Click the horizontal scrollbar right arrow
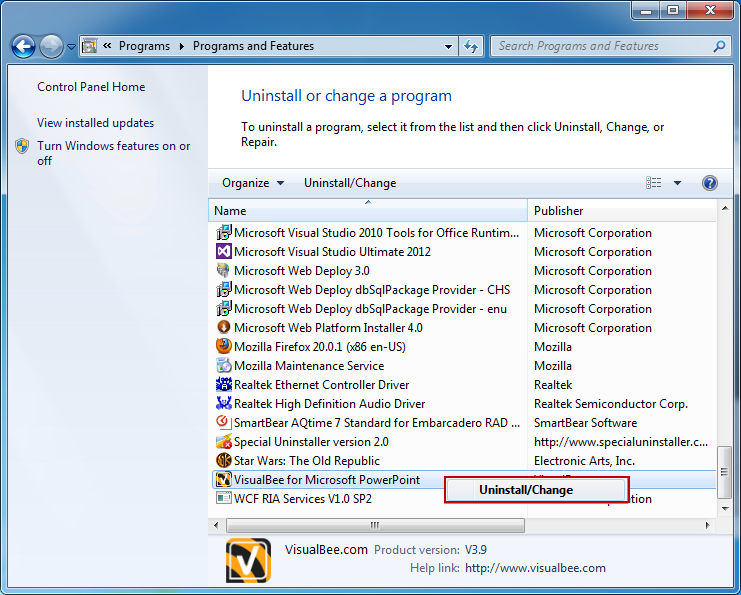The width and height of the screenshot is (741, 595). tap(707, 525)
